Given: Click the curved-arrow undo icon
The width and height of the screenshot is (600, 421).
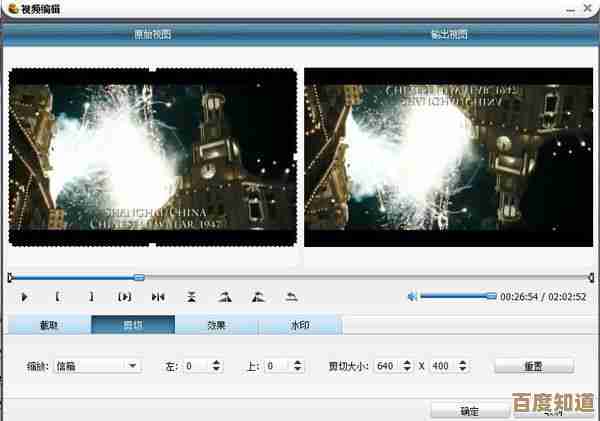Looking at the screenshot, I should click(x=292, y=297).
